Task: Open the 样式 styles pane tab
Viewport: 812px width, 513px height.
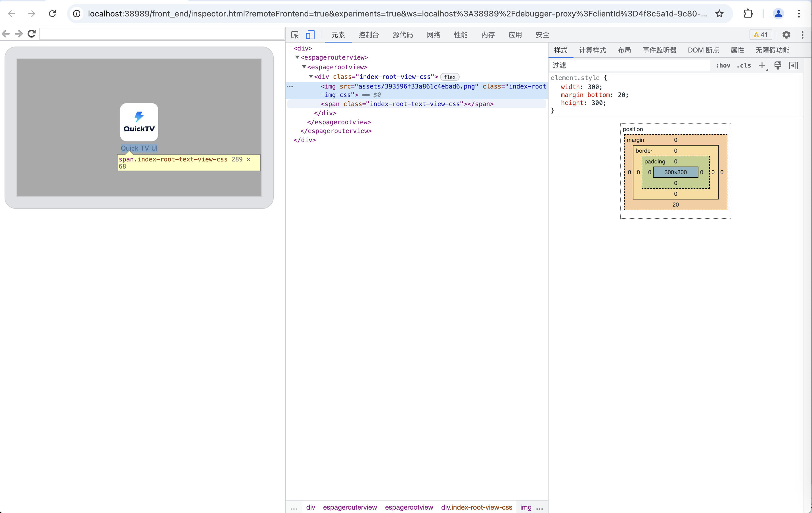Action: 560,50
